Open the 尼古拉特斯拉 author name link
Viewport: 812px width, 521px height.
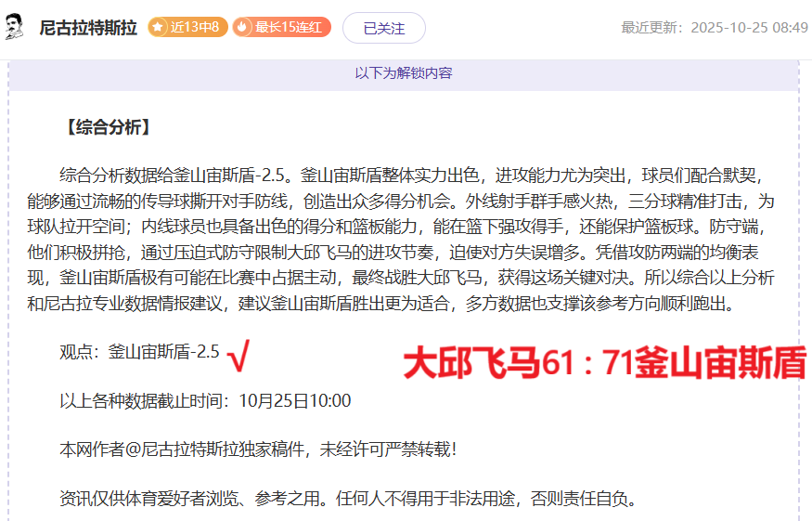pos(88,28)
